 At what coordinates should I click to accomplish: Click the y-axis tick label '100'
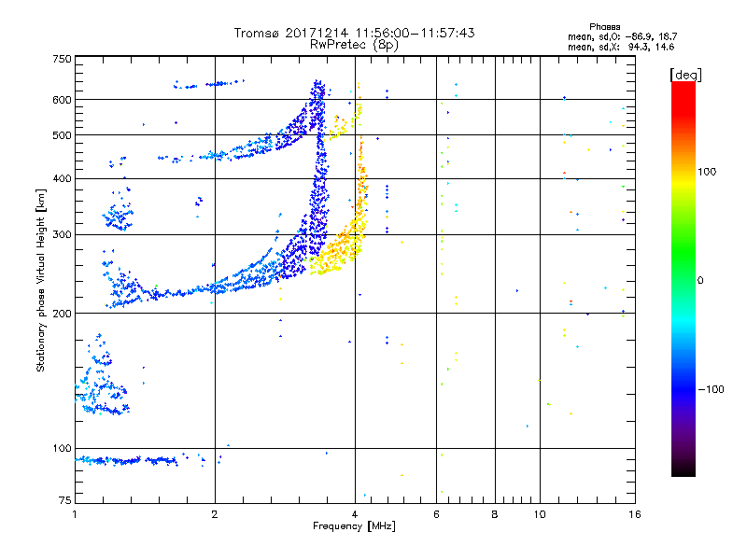pos(63,448)
